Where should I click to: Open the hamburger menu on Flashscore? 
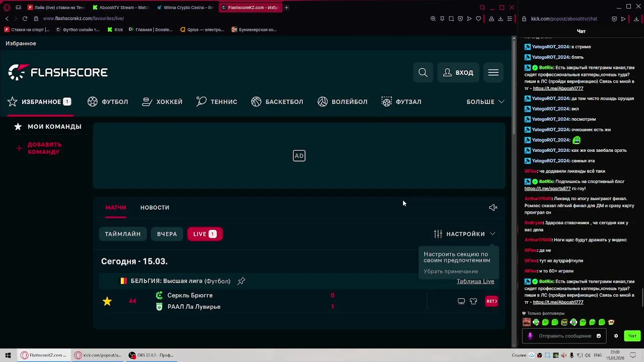click(493, 72)
